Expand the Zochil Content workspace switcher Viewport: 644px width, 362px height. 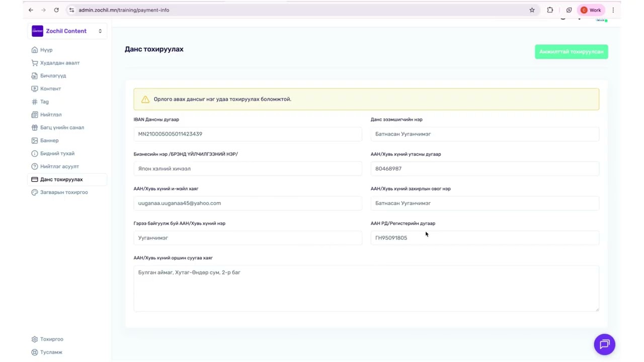pos(100,31)
